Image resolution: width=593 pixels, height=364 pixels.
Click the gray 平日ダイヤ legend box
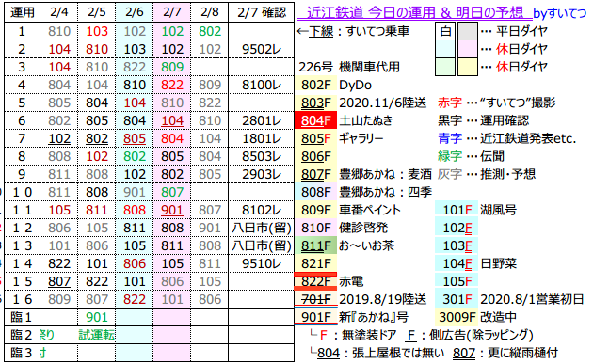(468, 31)
